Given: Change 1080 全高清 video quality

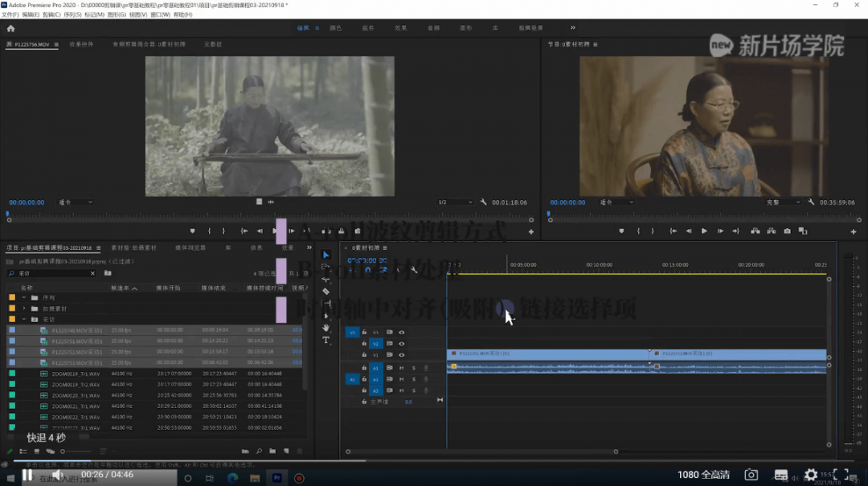Looking at the screenshot, I should tap(703, 475).
